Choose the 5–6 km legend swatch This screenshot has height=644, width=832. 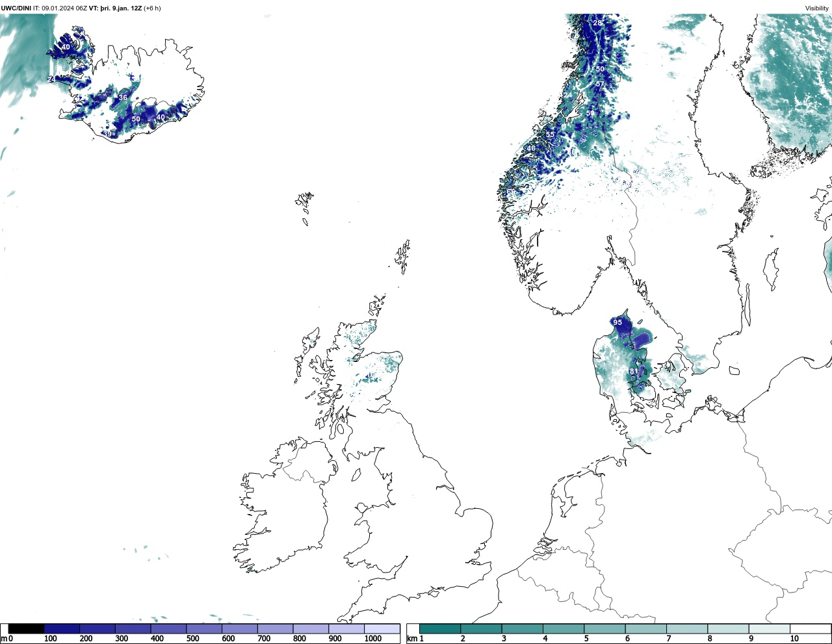pyautogui.click(x=604, y=629)
